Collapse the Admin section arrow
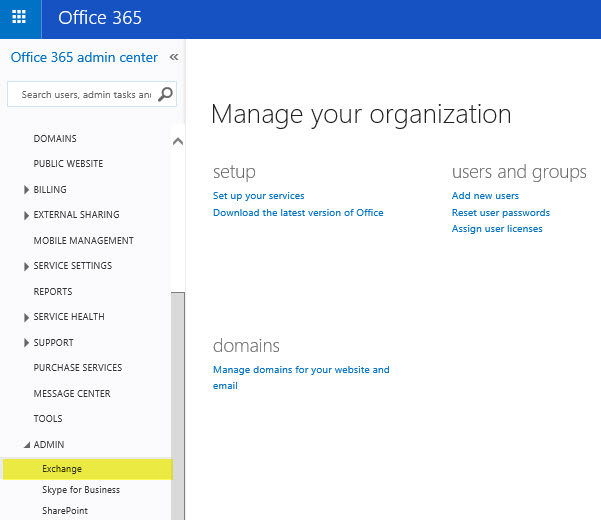601x520 pixels. 26,445
